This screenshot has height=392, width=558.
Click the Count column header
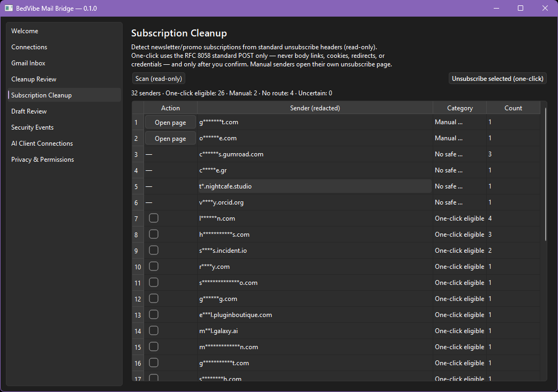[513, 108]
